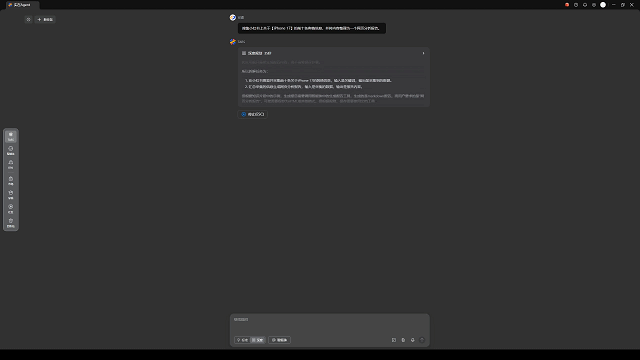
Task: Collapse the plan card using its chevron
Action: click(x=423, y=53)
